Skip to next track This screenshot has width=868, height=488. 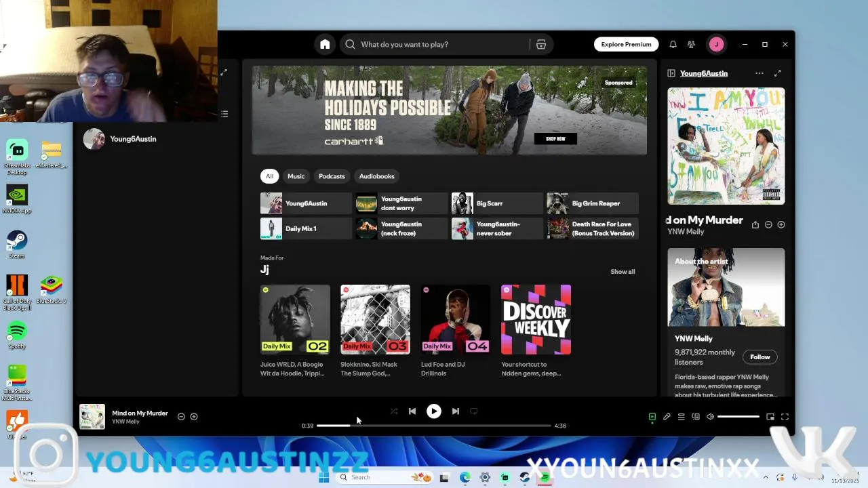pos(456,411)
